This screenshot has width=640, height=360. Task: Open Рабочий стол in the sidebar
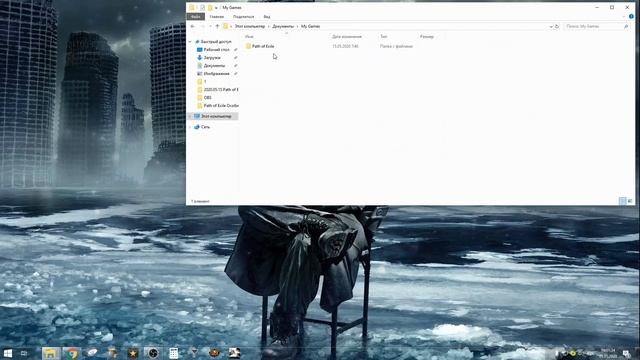pyautogui.click(x=213, y=49)
